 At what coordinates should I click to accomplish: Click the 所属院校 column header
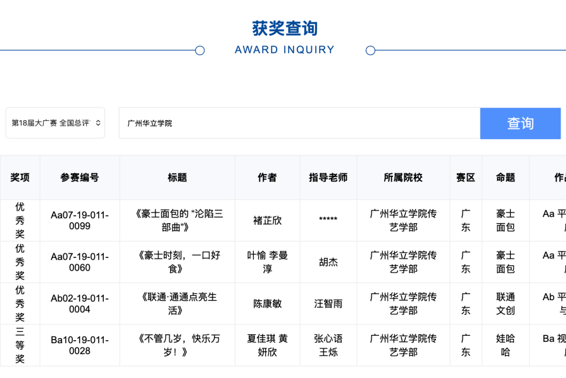[x=403, y=177]
